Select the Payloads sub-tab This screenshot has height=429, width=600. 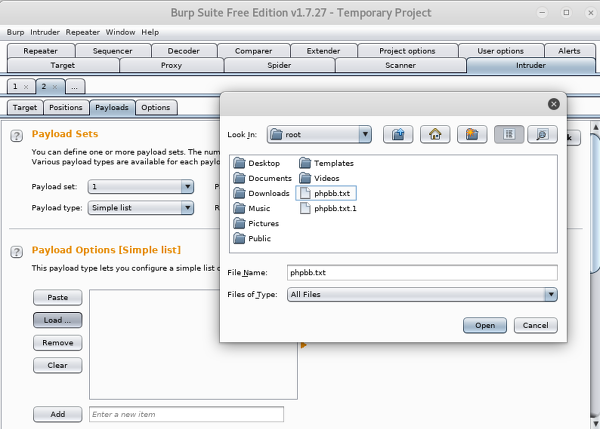click(112, 108)
